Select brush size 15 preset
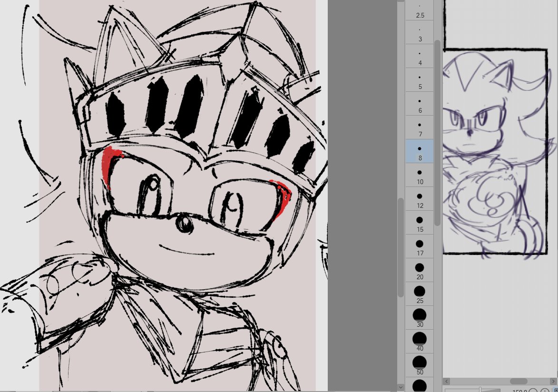 tap(420, 223)
